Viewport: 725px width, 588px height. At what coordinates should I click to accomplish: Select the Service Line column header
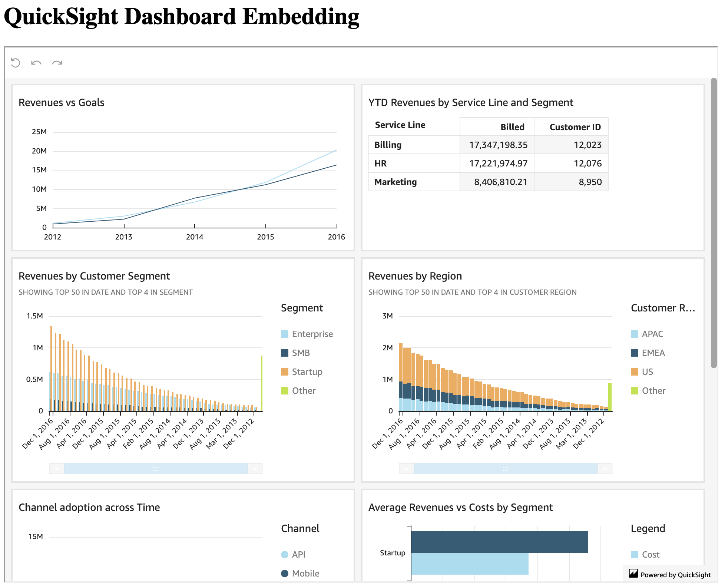pos(400,125)
